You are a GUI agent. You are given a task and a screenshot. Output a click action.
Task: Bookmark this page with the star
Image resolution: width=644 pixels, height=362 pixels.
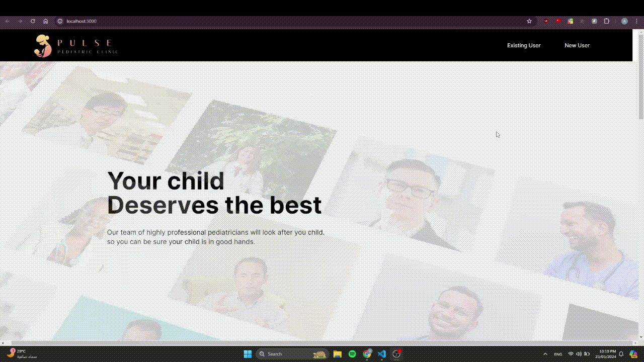pyautogui.click(x=529, y=21)
